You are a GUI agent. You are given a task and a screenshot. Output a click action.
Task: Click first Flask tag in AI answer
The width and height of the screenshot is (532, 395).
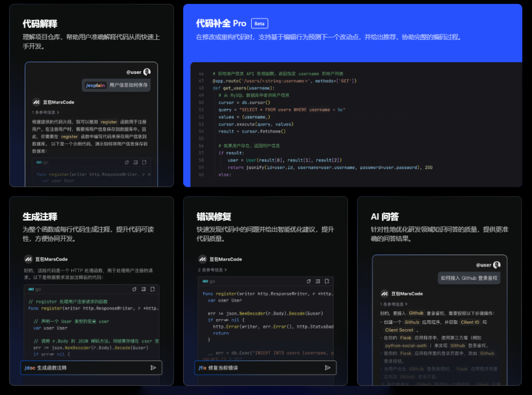(x=405, y=338)
